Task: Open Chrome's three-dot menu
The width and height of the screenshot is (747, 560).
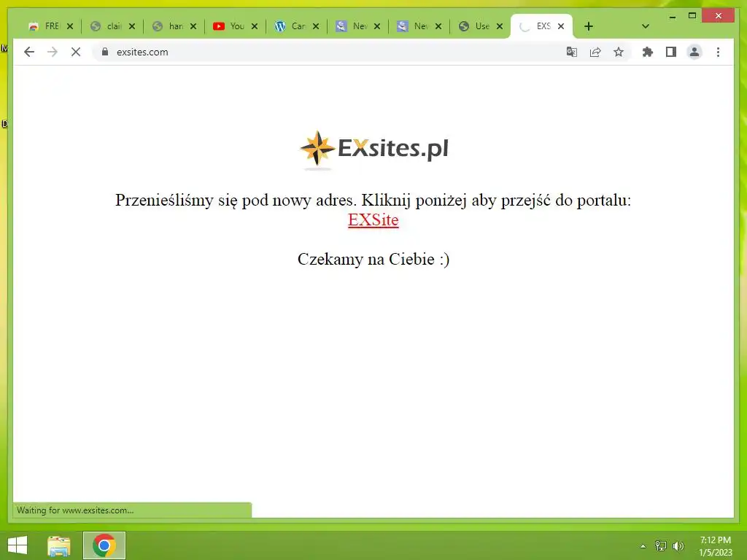Action: click(x=718, y=52)
